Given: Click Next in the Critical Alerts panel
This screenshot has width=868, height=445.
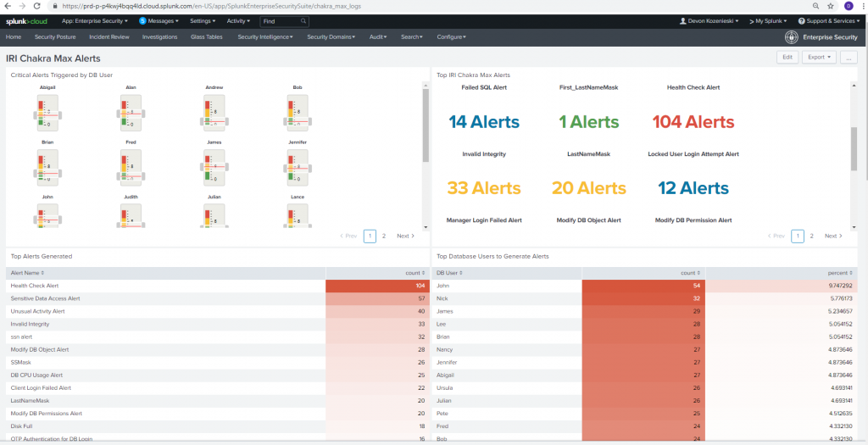Looking at the screenshot, I should click(405, 236).
